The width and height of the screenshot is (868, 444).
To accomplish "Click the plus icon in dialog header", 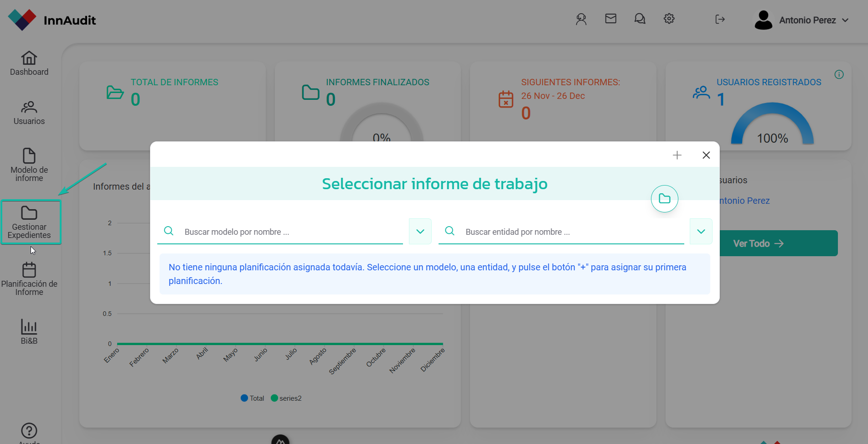I will pyautogui.click(x=677, y=155).
